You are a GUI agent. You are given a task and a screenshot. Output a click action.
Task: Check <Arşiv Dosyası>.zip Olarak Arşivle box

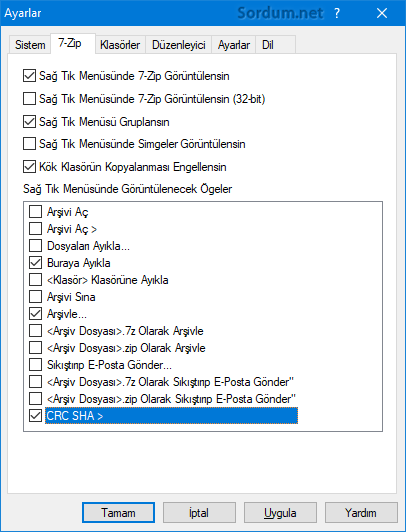[35, 348]
